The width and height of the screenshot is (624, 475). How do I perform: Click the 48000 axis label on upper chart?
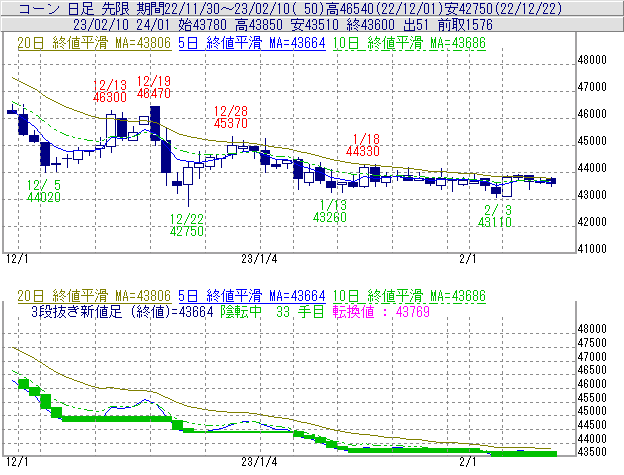592,60
